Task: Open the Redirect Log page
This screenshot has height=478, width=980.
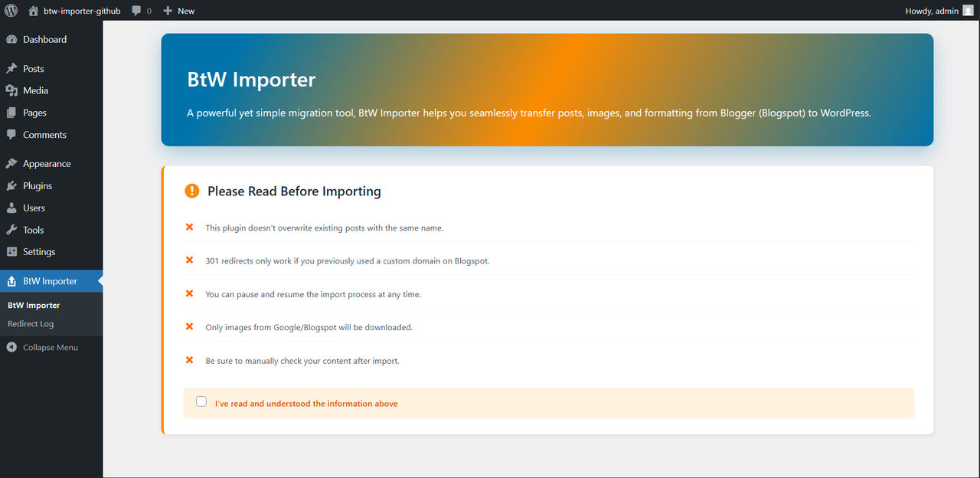Action: [x=30, y=323]
